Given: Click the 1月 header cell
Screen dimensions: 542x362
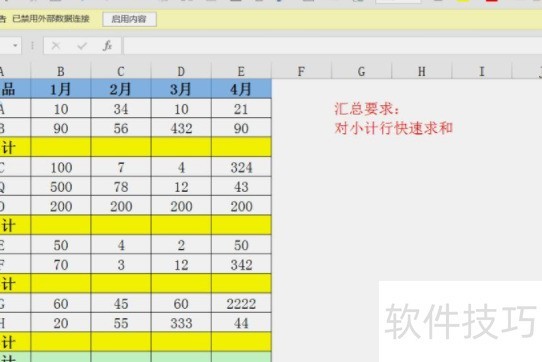Looking at the screenshot, I should tap(61, 89).
